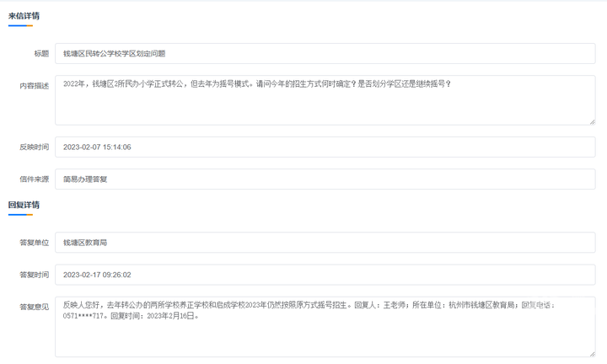Click the 标题 input field
The height and width of the screenshot is (364, 607).
point(325,53)
